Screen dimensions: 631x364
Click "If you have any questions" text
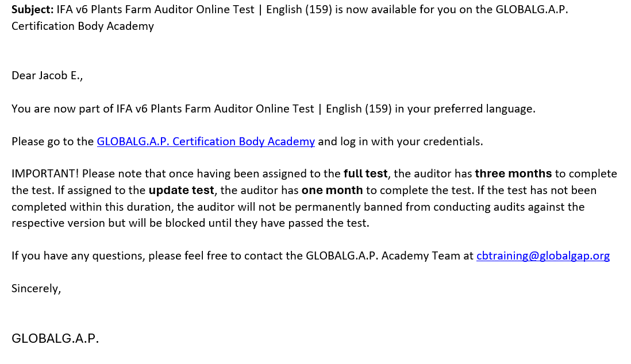pos(72,255)
